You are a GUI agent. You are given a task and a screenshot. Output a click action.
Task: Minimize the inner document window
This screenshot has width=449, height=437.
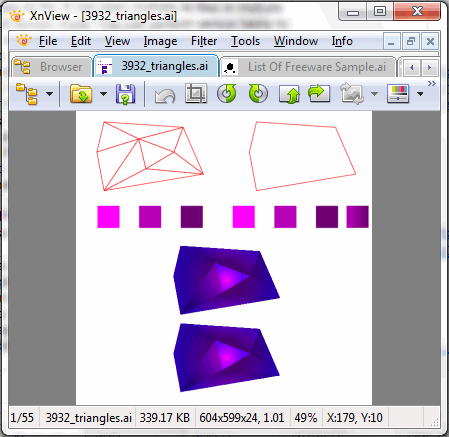pos(391,42)
